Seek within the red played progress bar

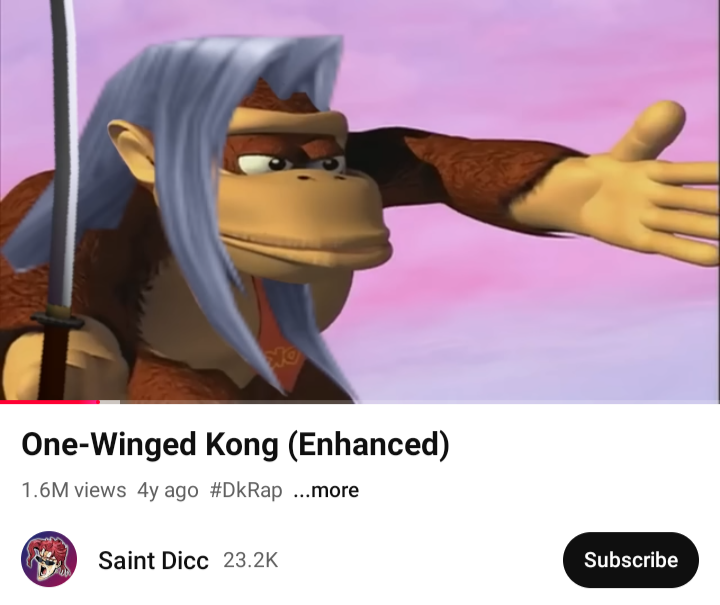(x=50, y=402)
